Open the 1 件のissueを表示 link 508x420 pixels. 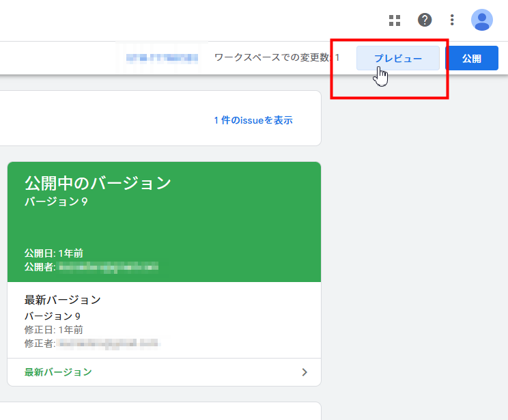253,120
